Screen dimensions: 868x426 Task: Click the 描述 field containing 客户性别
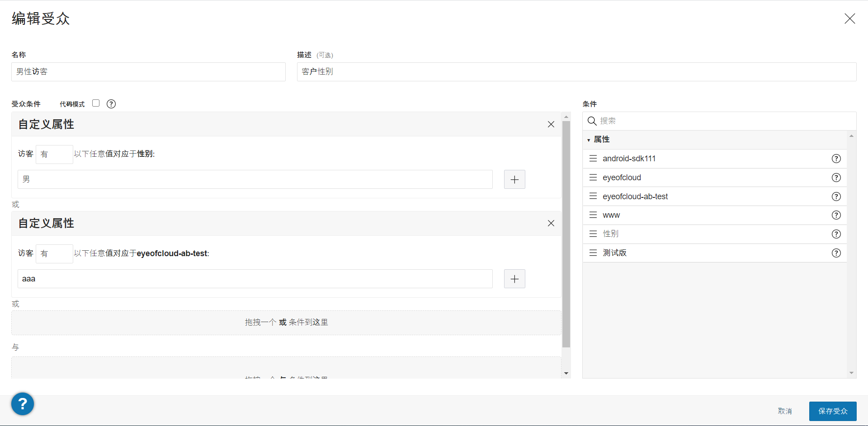[576, 72]
